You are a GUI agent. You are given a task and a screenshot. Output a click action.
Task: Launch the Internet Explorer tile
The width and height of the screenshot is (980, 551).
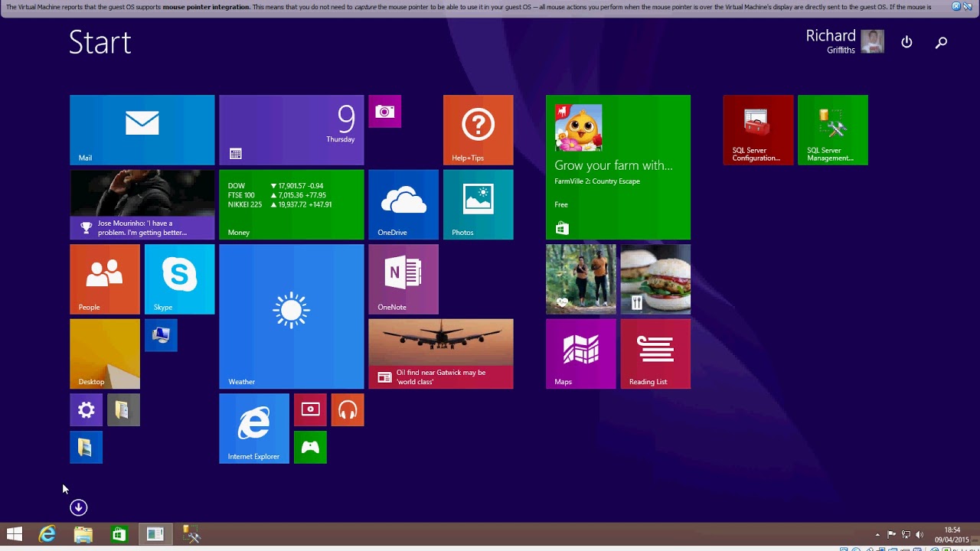254,429
